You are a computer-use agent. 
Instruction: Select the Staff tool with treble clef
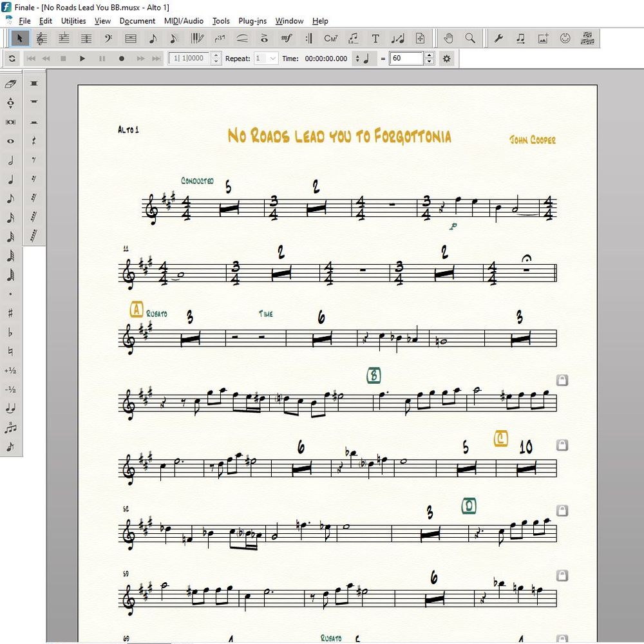[41, 39]
